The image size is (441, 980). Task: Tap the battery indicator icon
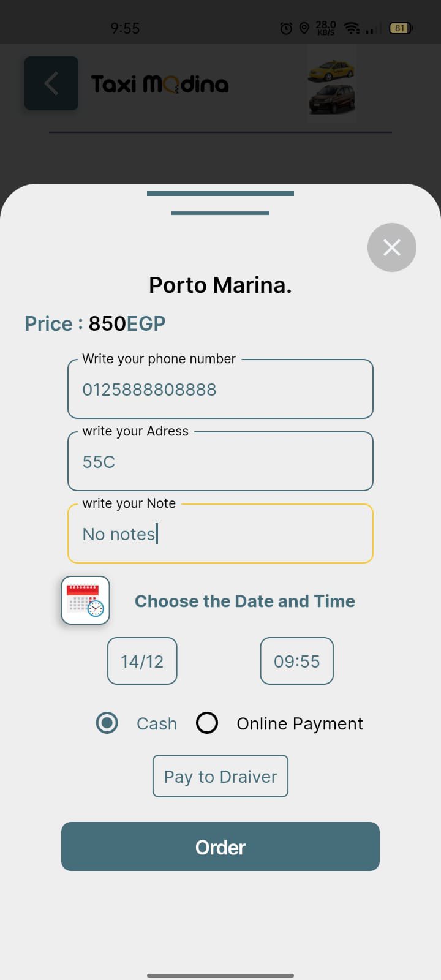pyautogui.click(x=401, y=28)
